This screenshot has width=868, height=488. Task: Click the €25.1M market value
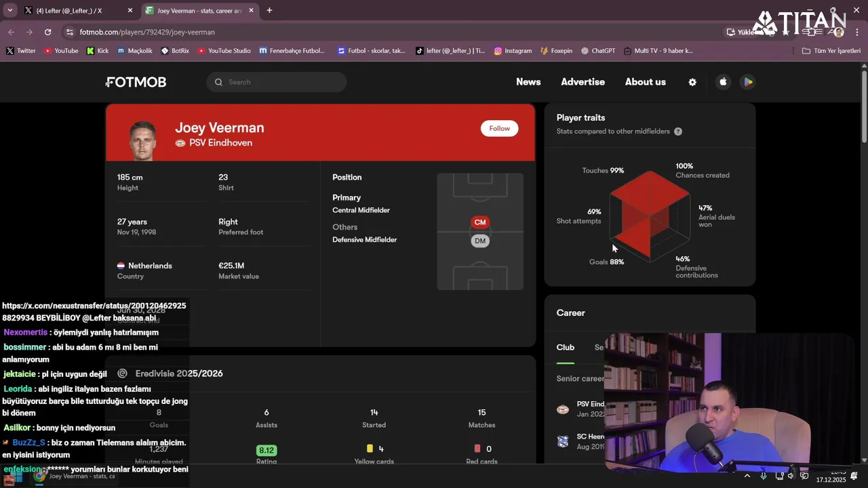coord(231,266)
